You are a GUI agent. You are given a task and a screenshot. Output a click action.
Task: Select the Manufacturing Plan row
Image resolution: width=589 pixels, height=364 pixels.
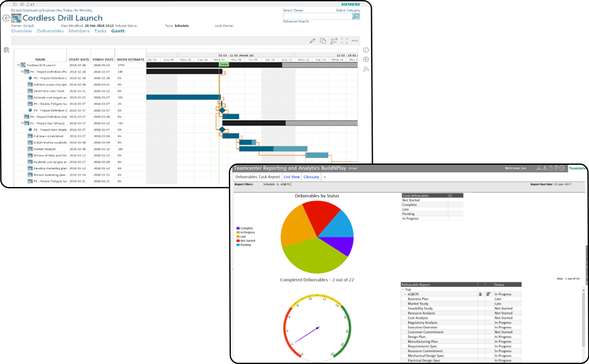pos(461,341)
